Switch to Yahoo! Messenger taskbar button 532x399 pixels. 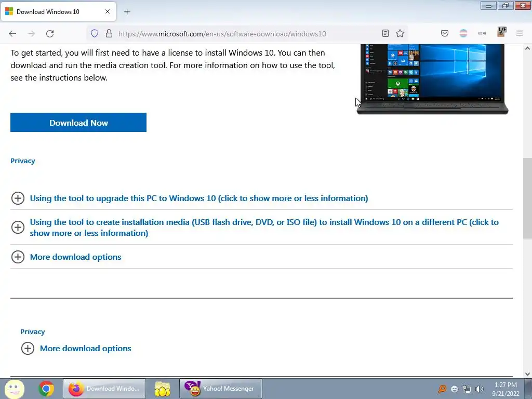220,389
